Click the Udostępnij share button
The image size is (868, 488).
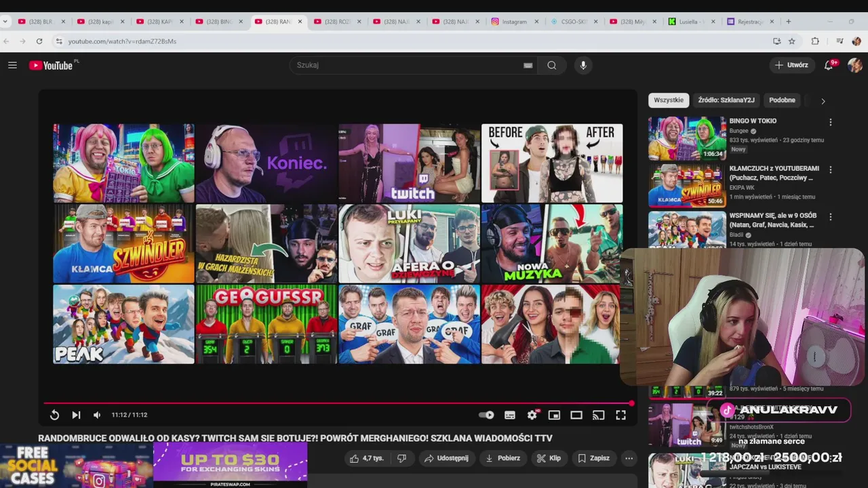tap(446, 458)
